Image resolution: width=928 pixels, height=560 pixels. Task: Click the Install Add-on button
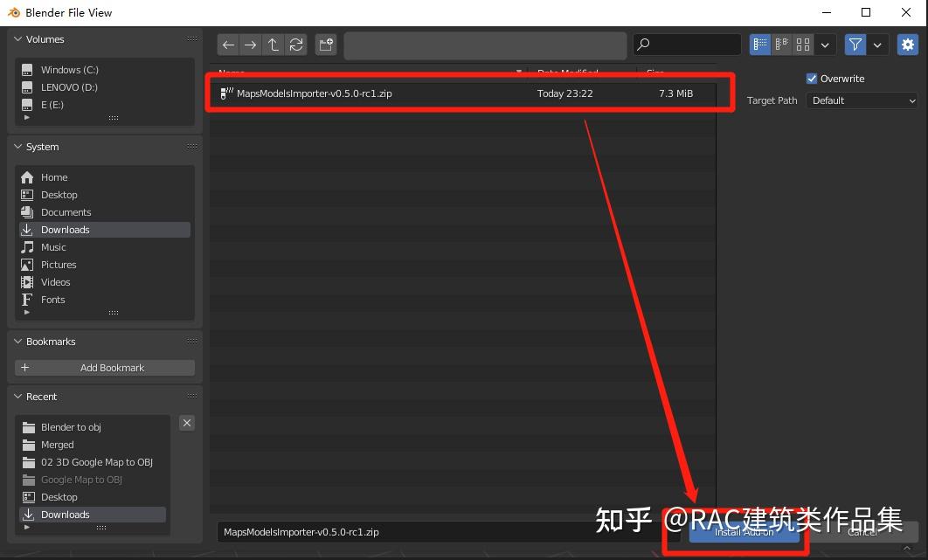click(744, 532)
